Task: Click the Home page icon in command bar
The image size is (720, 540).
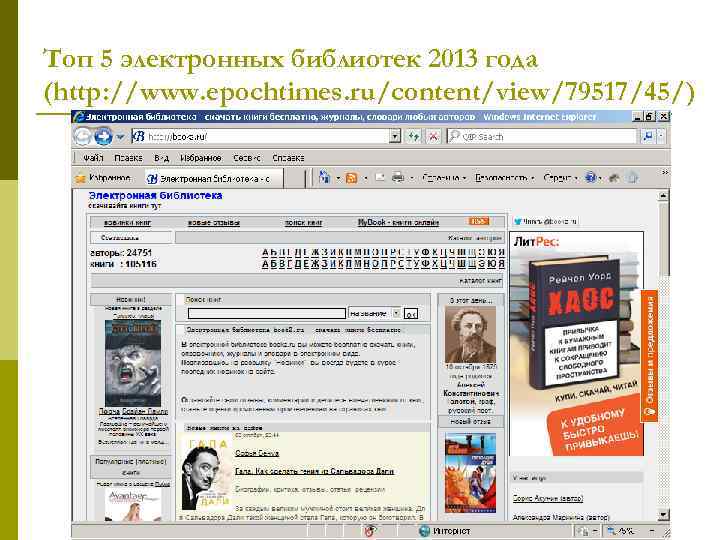Action: point(325,177)
